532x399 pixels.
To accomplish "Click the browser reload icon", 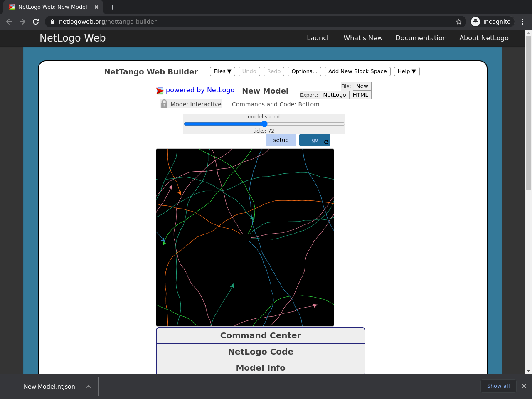I will [x=36, y=22].
